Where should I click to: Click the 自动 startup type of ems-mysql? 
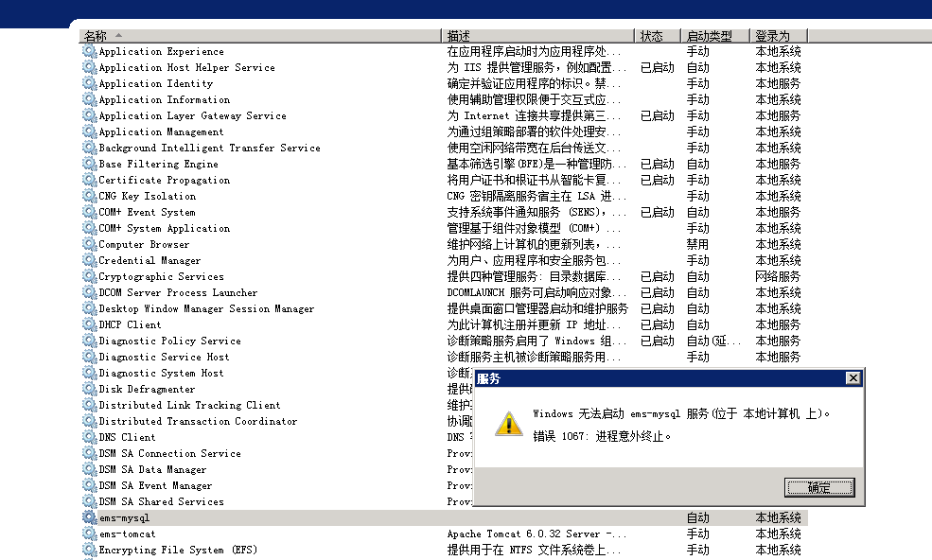pos(697,517)
